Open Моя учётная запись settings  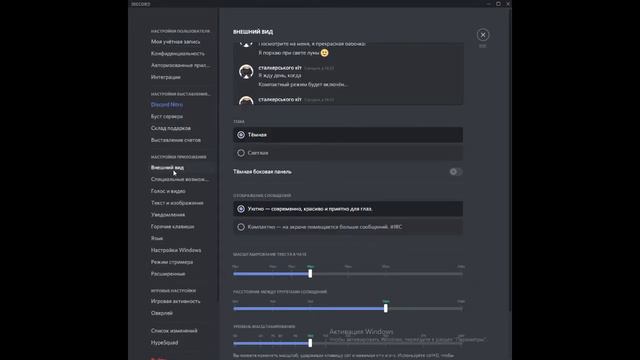[176, 42]
